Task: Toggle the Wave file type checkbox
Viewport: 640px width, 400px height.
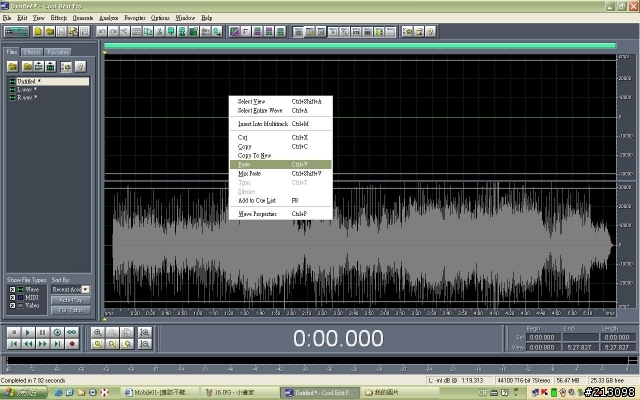Action: (12, 289)
